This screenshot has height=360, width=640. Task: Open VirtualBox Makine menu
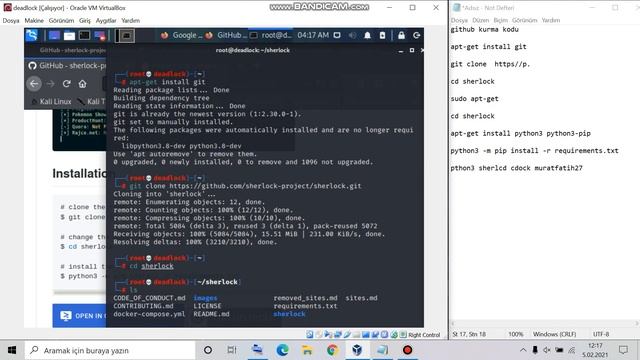tap(34, 20)
